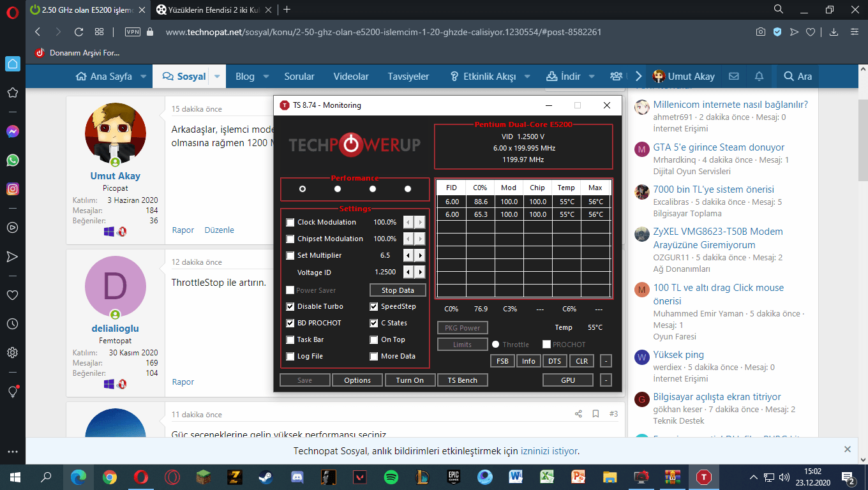The width and height of the screenshot is (868, 490).
Task: Toggle the SpeedStep checkbox
Action: point(374,307)
